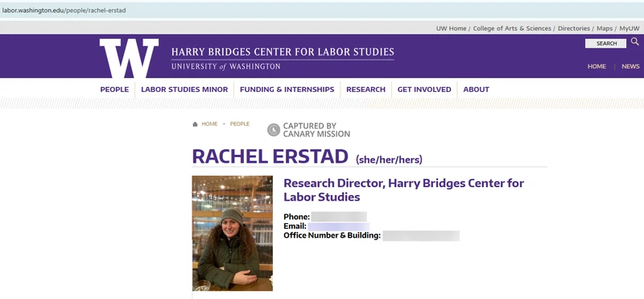
Task: Open the RESEARCH menu
Action: click(x=366, y=89)
